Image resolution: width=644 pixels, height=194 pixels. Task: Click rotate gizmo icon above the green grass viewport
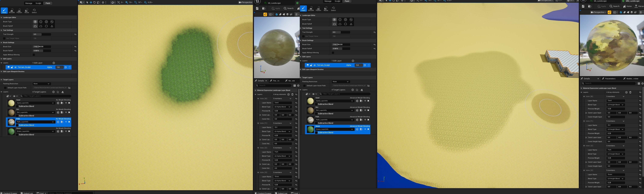(x=95, y=3)
